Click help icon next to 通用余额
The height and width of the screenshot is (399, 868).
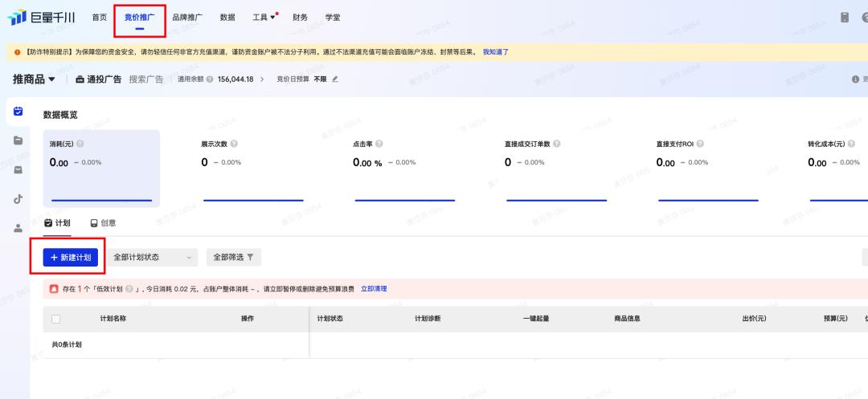click(209, 79)
